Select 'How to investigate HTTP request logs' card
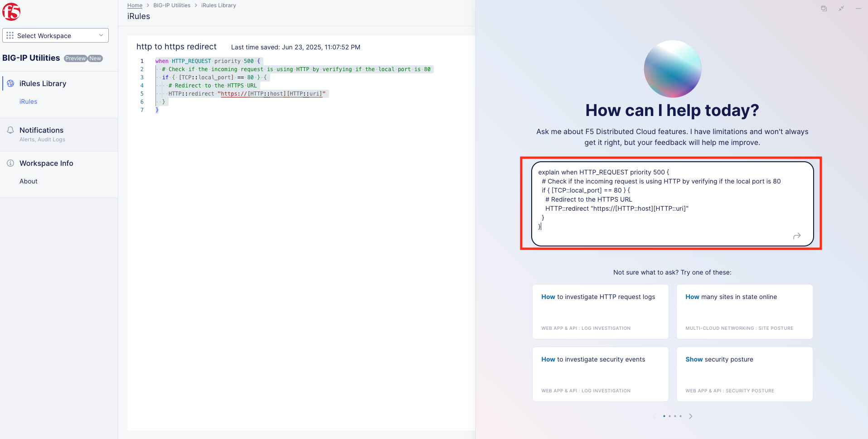This screenshot has height=439, width=868. pos(600,312)
